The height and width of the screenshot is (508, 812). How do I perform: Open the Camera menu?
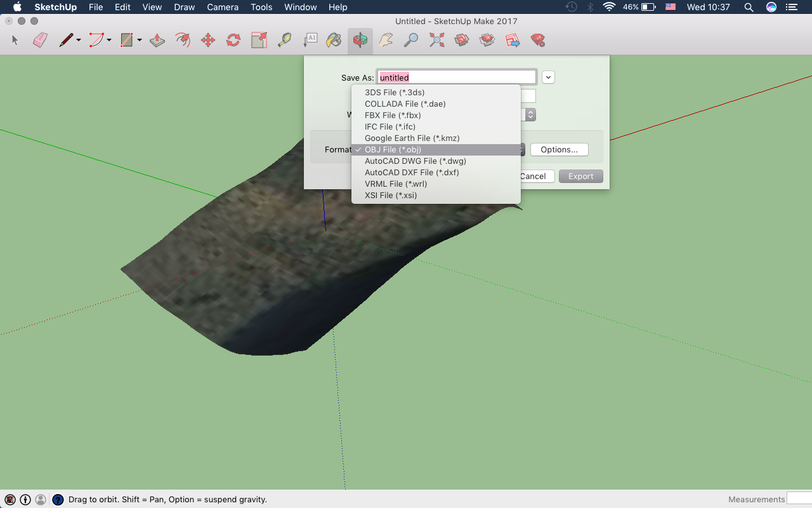[x=223, y=7]
